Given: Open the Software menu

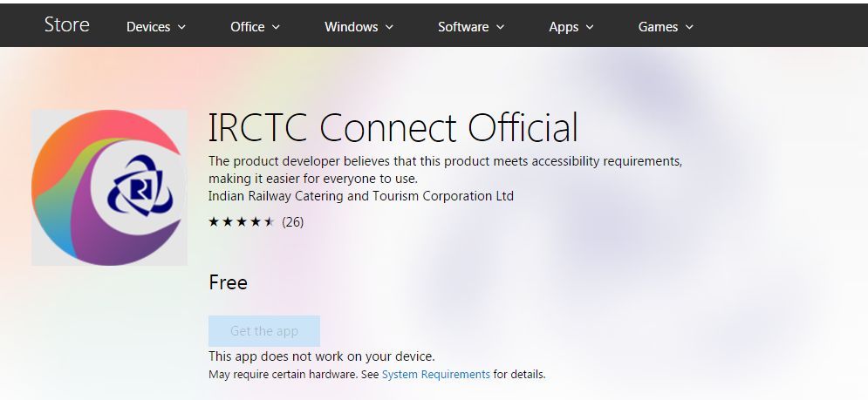Looking at the screenshot, I should 471,26.
